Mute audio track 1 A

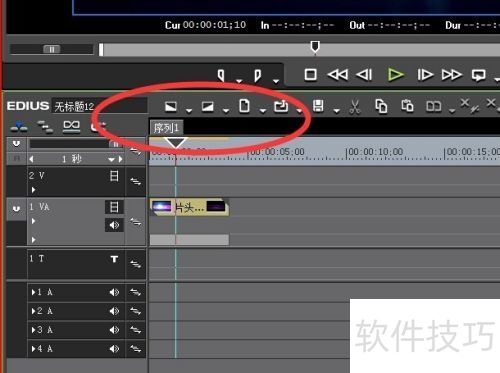pos(114,292)
